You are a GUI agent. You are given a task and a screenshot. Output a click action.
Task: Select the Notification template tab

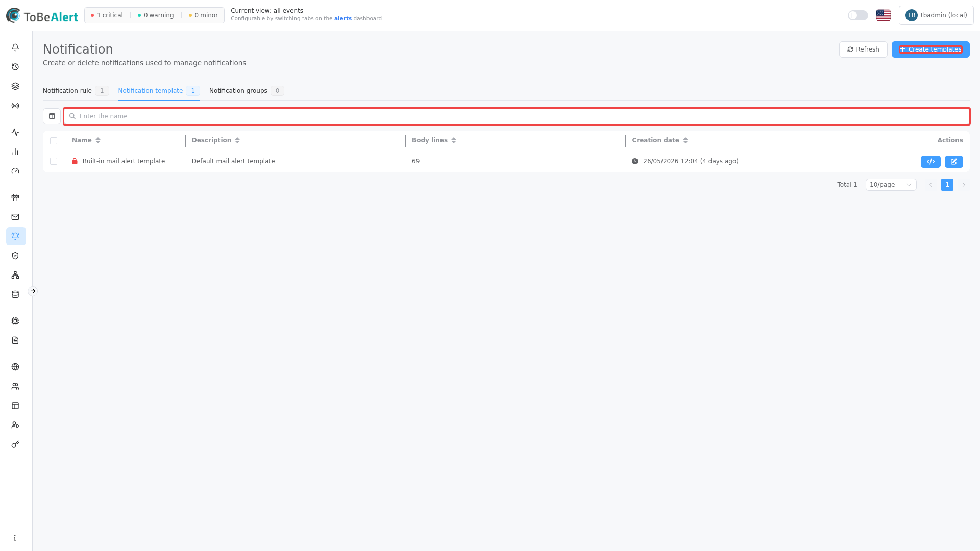(159, 91)
